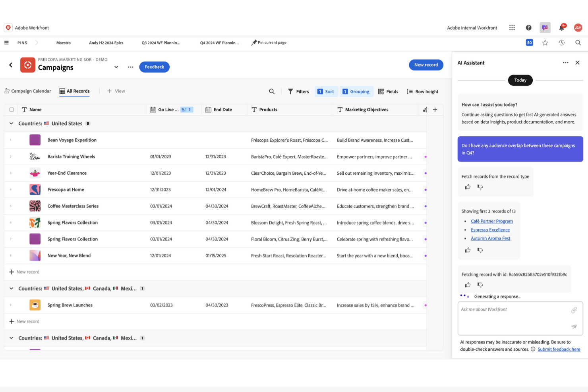The image size is (588, 392).
Task: Add a new View tab
Action: [116, 91]
